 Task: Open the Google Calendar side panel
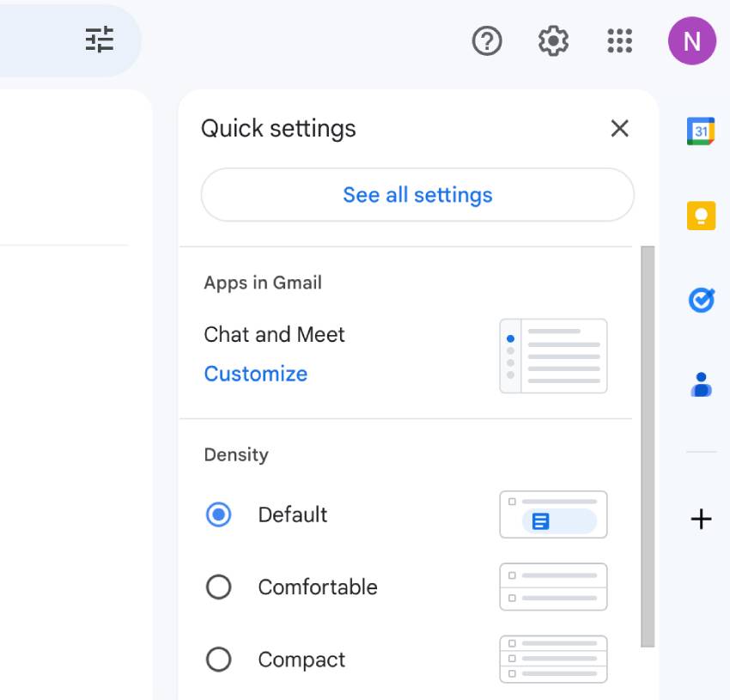tap(701, 131)
